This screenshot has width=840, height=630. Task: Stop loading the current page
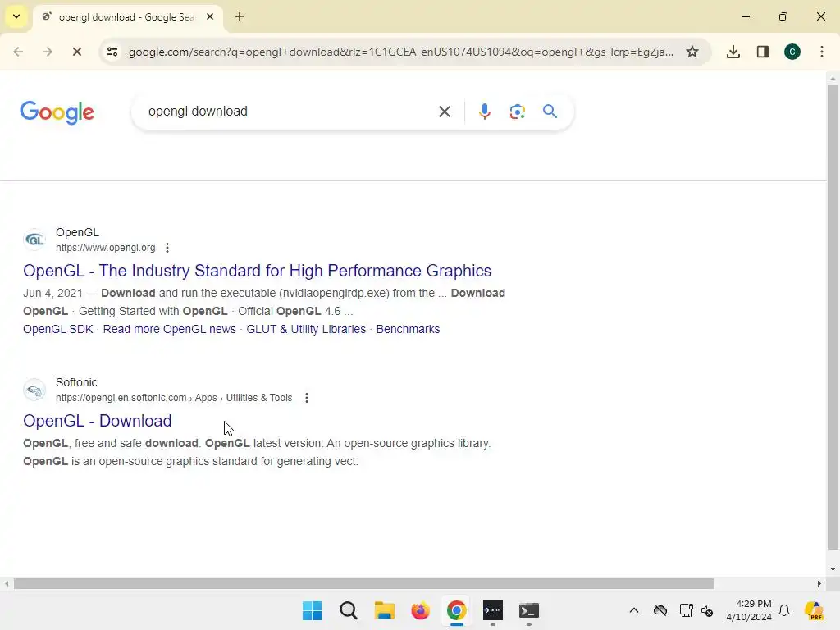76,52
